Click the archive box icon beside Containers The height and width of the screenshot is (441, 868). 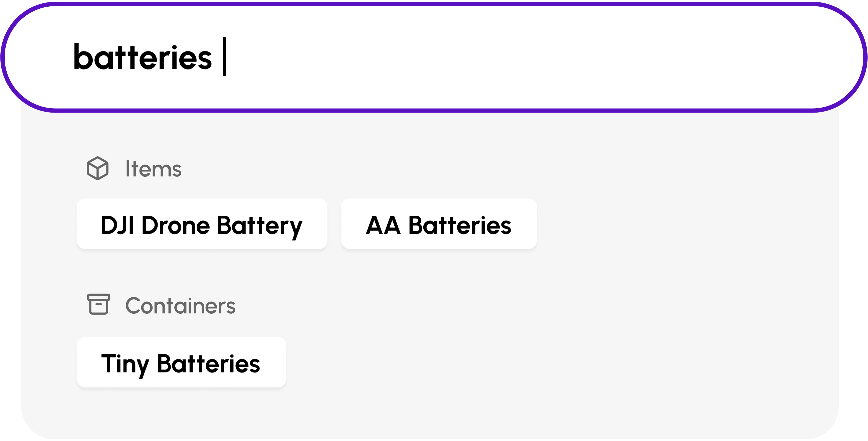coord(99,304)
